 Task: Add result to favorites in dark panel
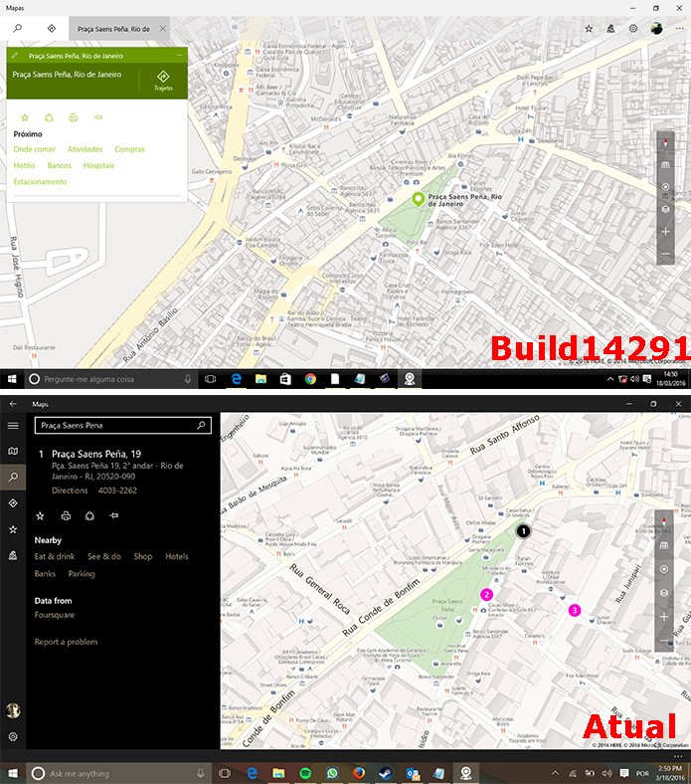click(41, 515)
